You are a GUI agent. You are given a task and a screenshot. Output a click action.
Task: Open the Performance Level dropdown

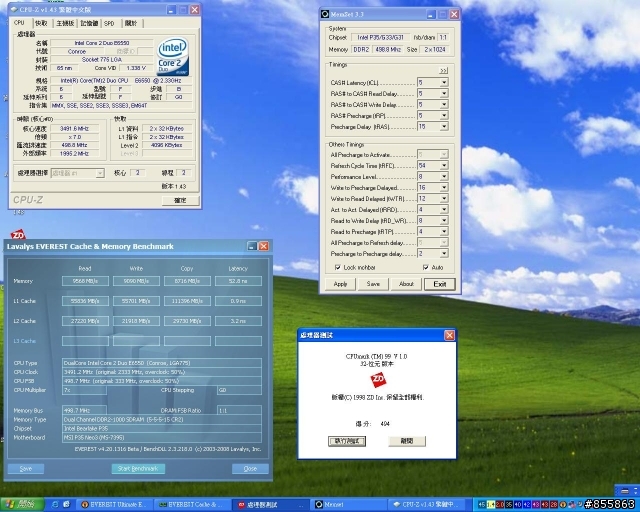click(444, 177)
